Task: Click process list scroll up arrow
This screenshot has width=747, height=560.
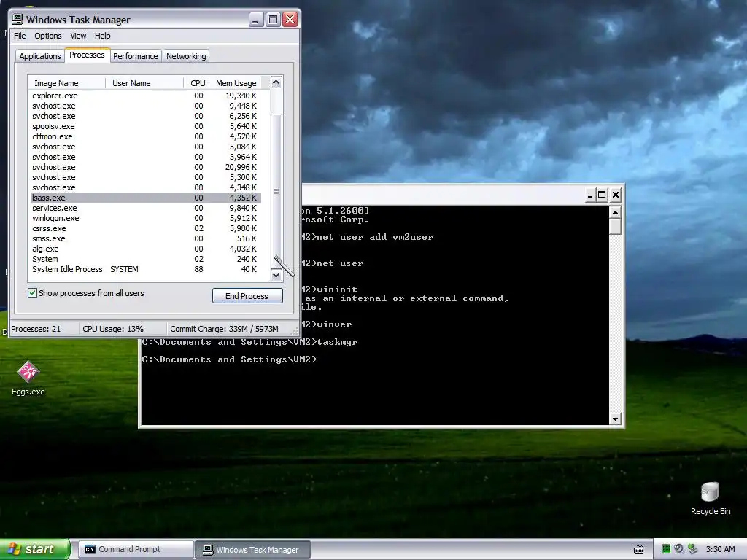Action: (x=276, y=82)
